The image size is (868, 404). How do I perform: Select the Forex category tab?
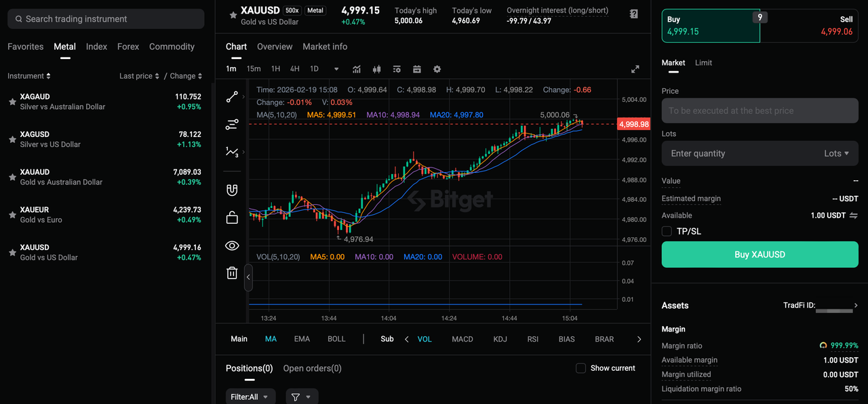(x=127, y=46)
